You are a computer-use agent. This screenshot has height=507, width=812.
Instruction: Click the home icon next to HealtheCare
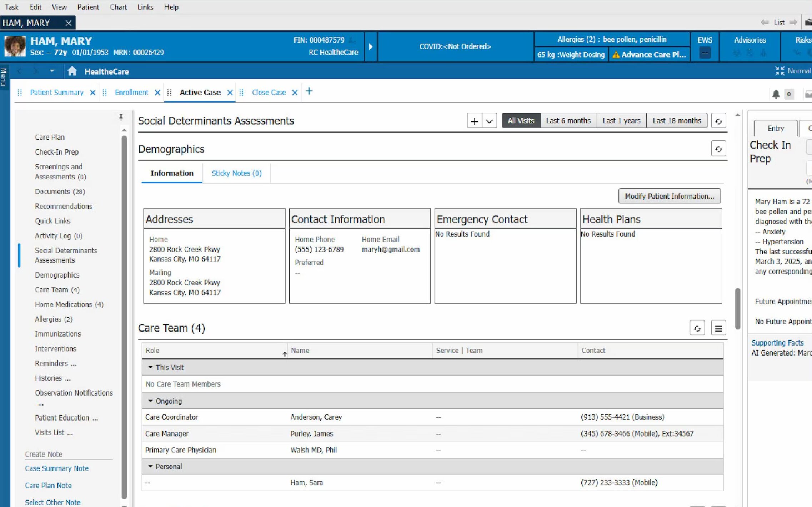72,71
